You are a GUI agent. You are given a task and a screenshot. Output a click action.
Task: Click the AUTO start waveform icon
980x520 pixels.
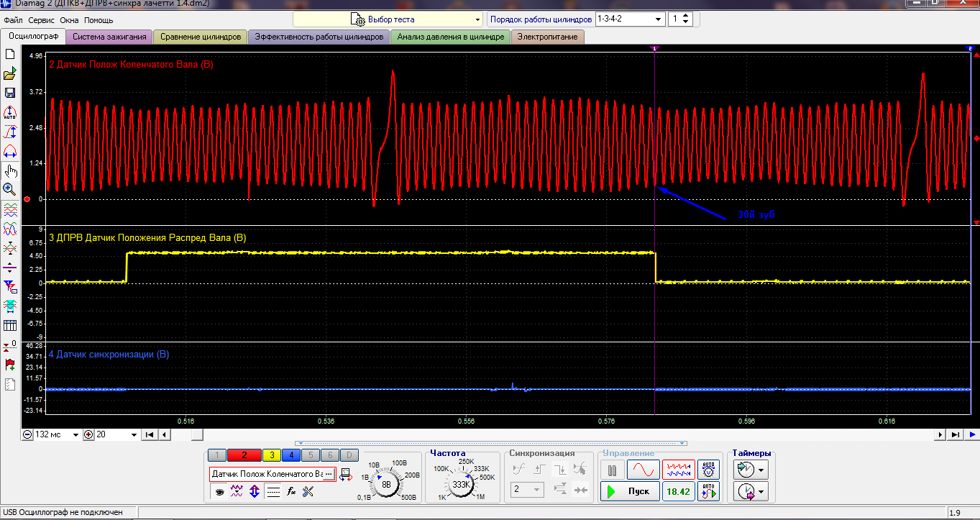click(709, 492)
